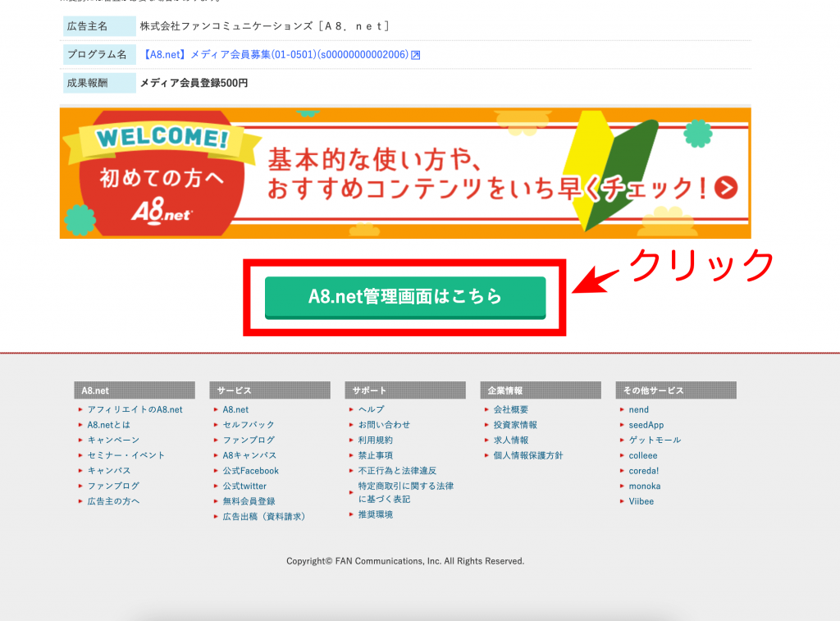
Task: Go to the お問い合わせ page
Action: (x=384, y=425)
